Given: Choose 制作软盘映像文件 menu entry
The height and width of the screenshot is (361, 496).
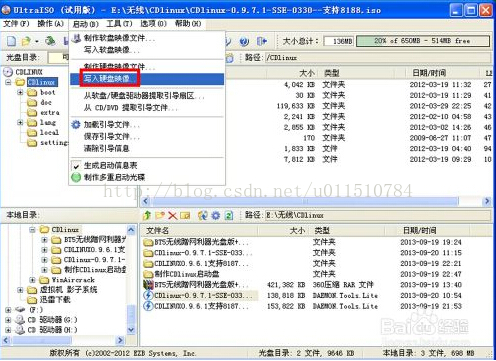Looking at the screenshot, I should [x=147, y=38].
